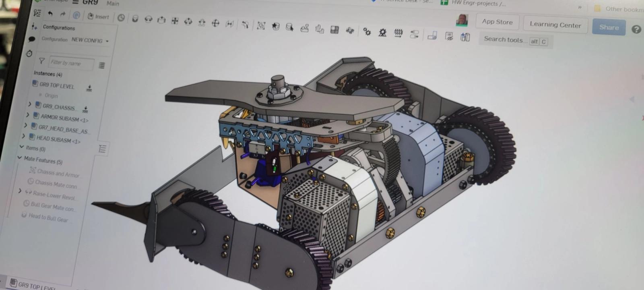This screenshot has height=290, width=644.
Task: Click the Filter by name field
Action: click(71, 63)
